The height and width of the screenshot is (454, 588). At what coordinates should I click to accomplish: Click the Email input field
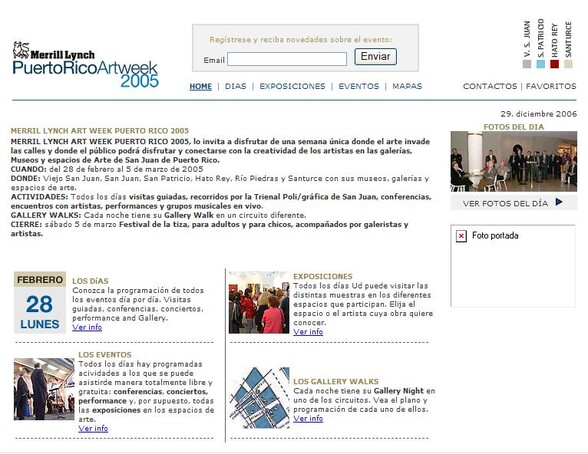(287, 59)
